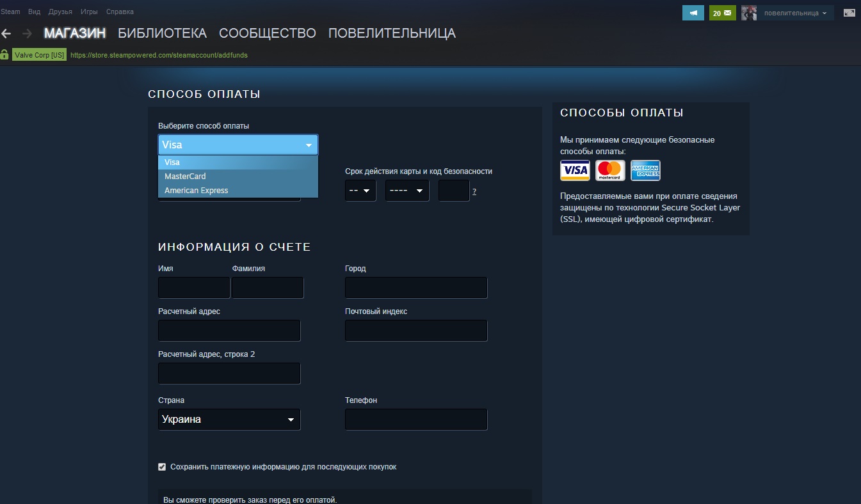
Task: Open the Страна country dropdown
Action: click(x=229, y=420)
